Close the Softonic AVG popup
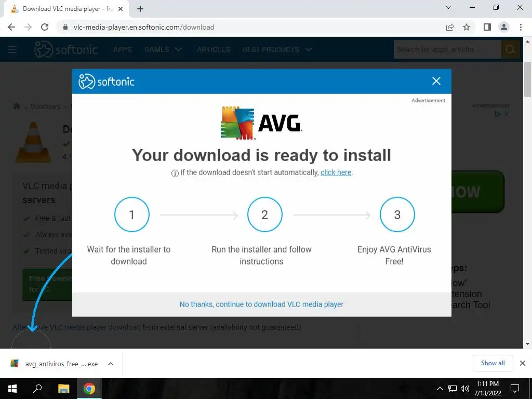Viewport: 532px width, 399px height. coord(436,81)
